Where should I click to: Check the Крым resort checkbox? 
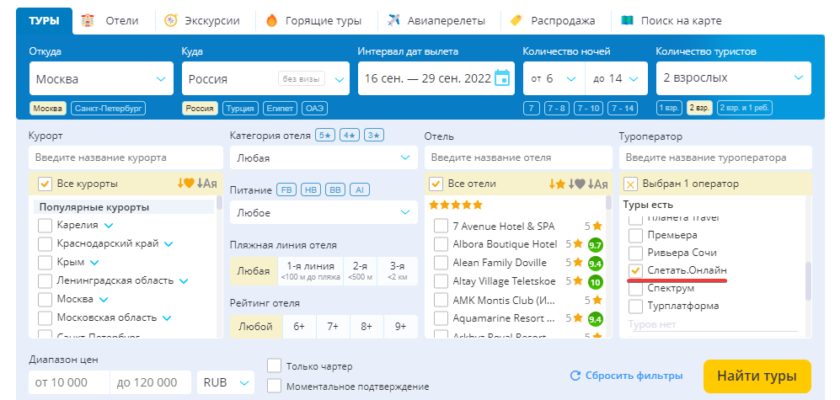(x=45, y=262)
